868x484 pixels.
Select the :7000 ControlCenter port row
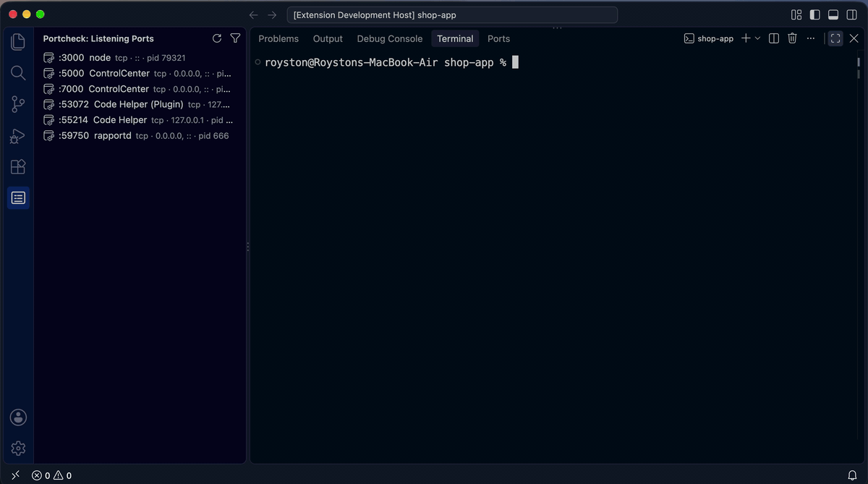pos(140,89)
